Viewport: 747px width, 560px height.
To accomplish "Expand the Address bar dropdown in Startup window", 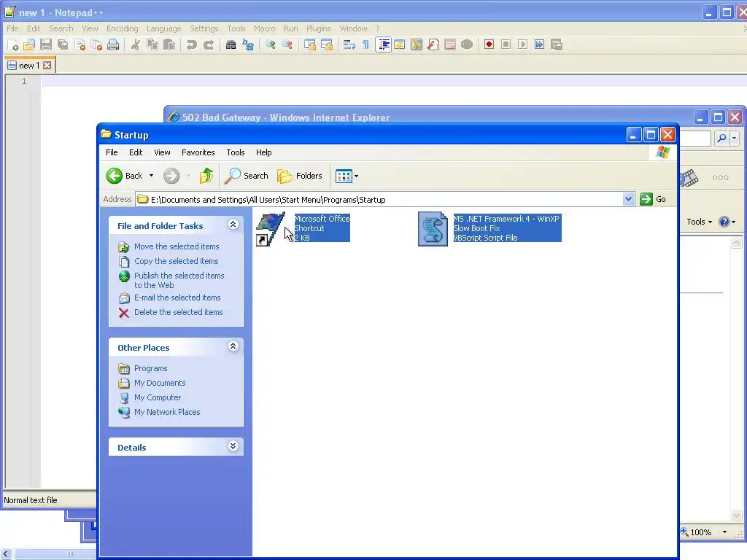I will [x=628, y=199].
